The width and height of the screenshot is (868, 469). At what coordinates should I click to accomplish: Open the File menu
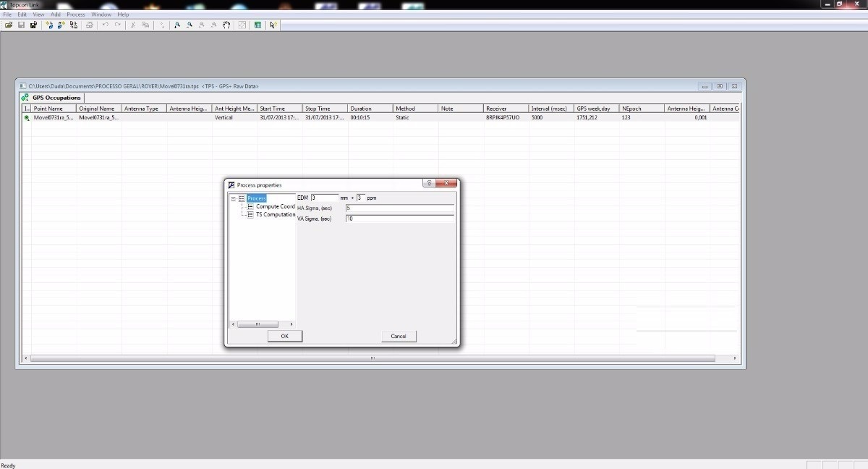tap(7, 14)
